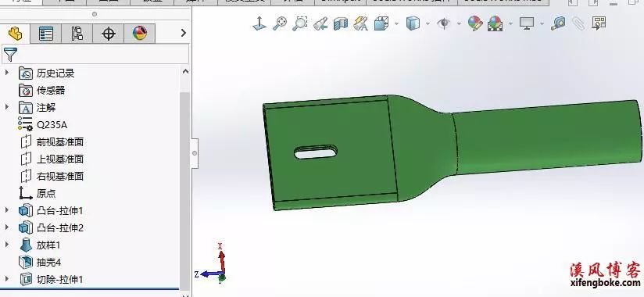Expand the 放样1 loft feature
The width and height of the screenshot is (644, 297).
pyautogui.click(x=6, y=245)
